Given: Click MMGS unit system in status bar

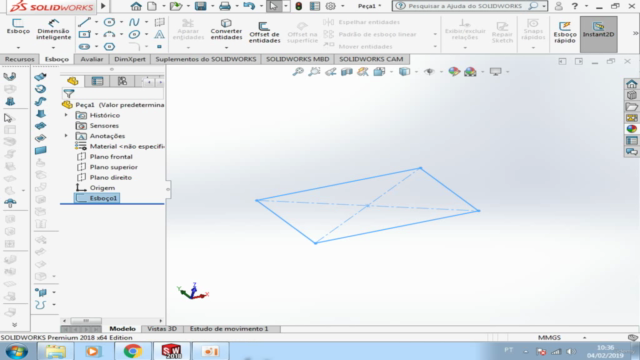Looking at the screenshot, I should 549,338.
